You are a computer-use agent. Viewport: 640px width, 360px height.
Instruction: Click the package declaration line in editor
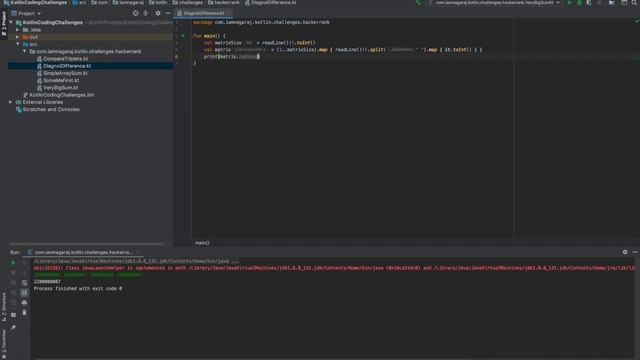coord(261,22)
